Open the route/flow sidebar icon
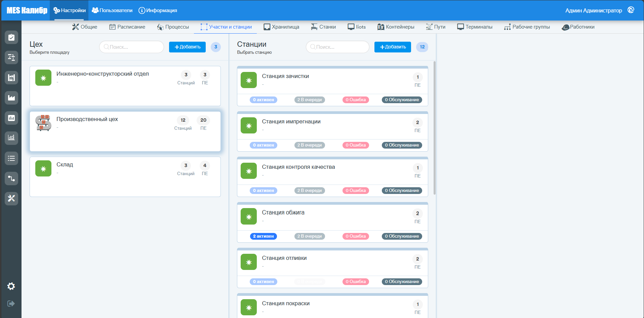 pos(11,178)
